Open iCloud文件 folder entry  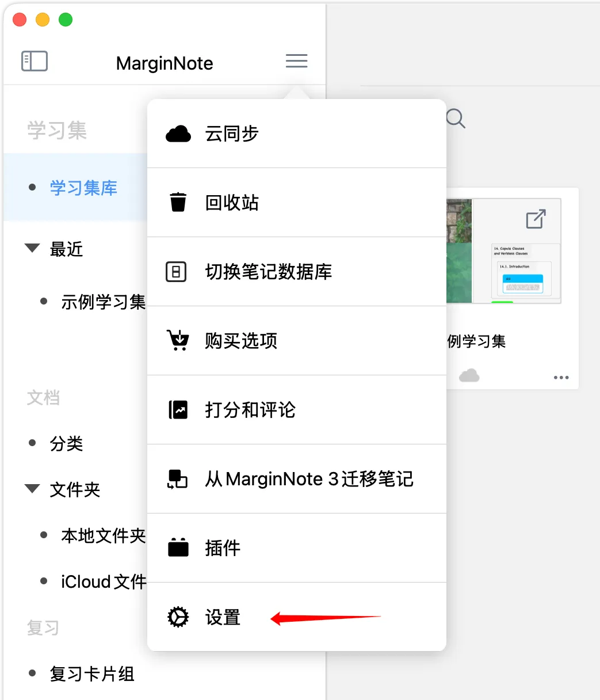coord(104,581)
